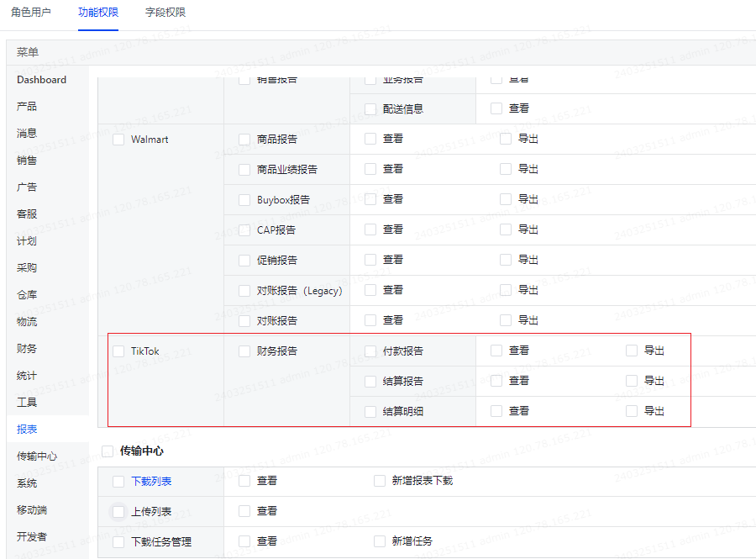
Task: Open 统计 menu section
Action: [x=27, y=376]
